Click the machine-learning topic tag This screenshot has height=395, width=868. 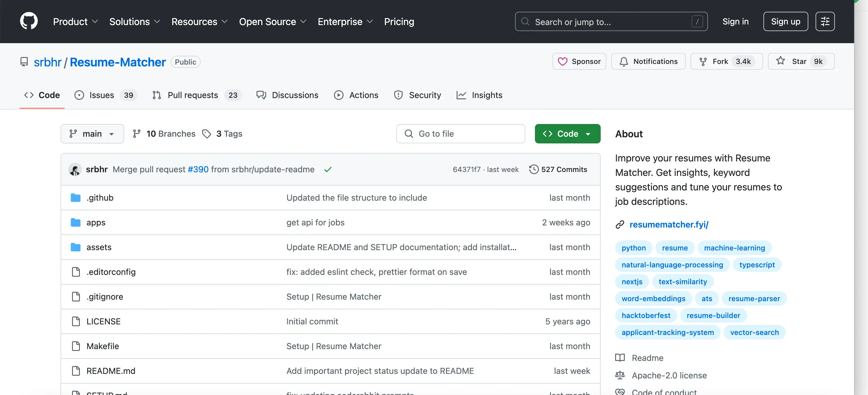pos(734,248)
